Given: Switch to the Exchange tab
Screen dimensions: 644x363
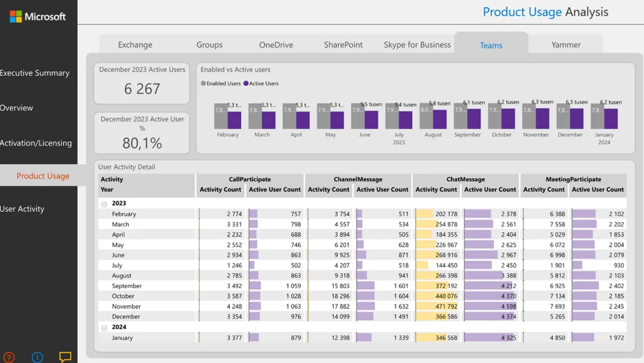Looking at the screenshot, I should tap(135, 45).
